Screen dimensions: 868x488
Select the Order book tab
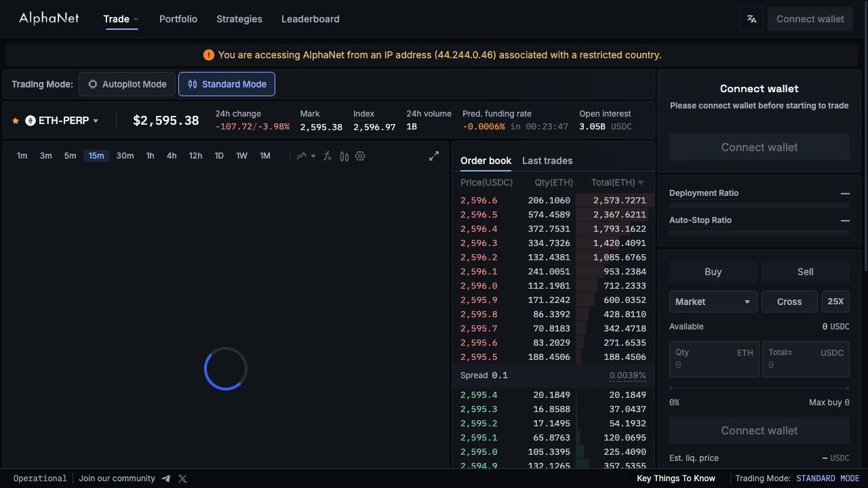(486, 161)
